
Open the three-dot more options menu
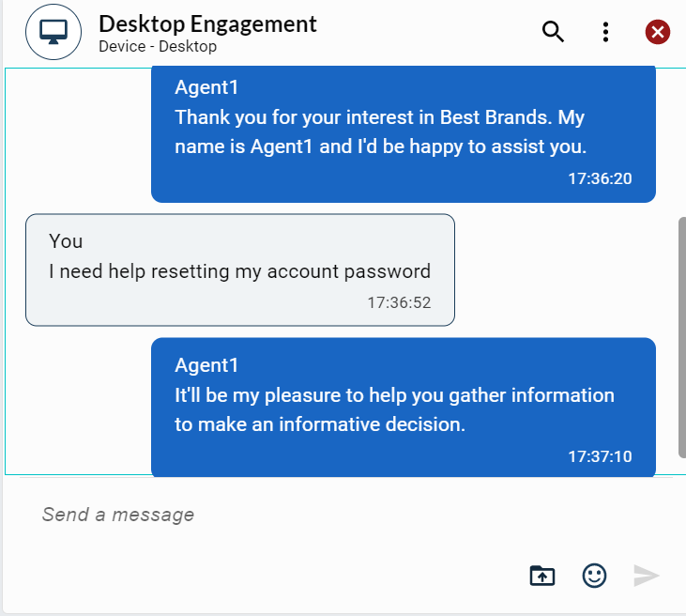pos(606,32)
